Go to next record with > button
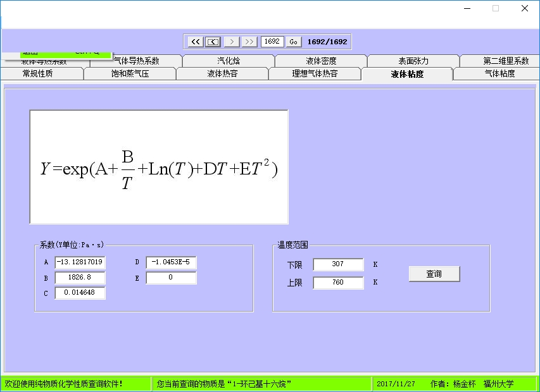540x392 pixels. pyautogui.click(x=232, y=42)
